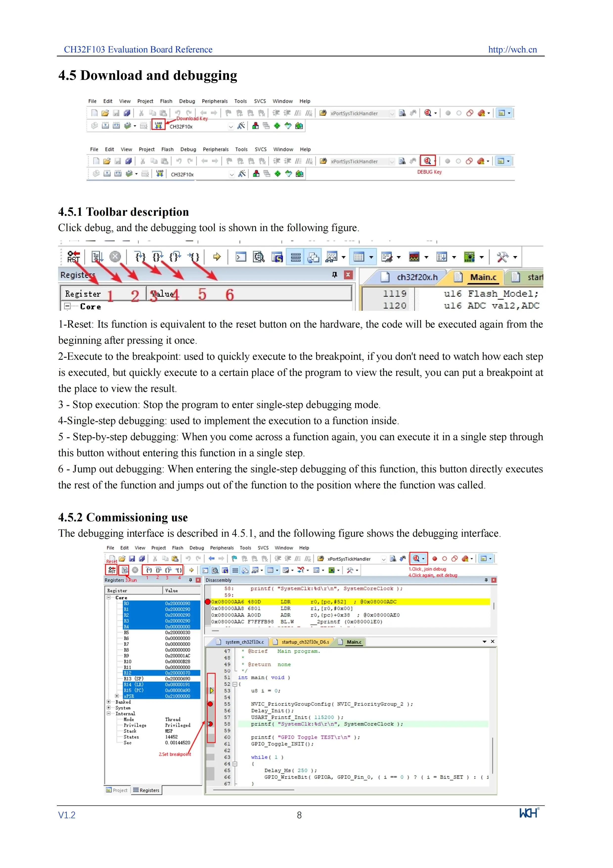Click the Insert Breakpoint red dot in the 4.5.2 toolbar
The width and height of the screenshot is (613, 868).
[434, 558]
